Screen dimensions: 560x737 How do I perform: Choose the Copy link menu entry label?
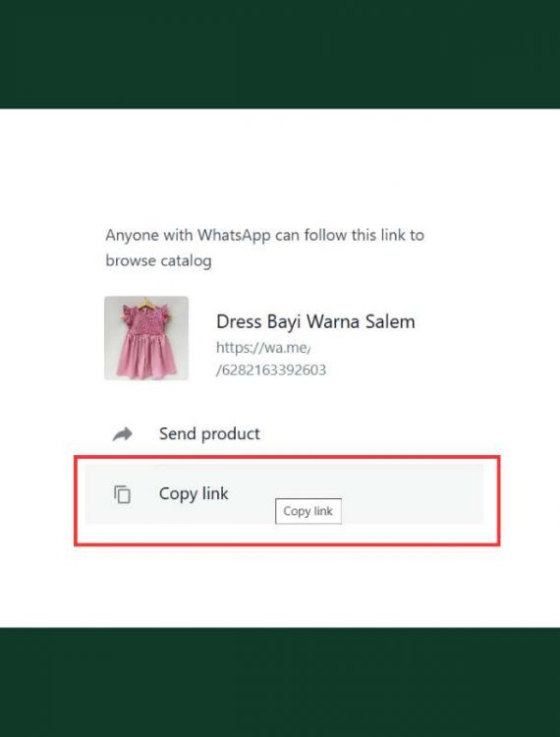[x=194, y=493]
